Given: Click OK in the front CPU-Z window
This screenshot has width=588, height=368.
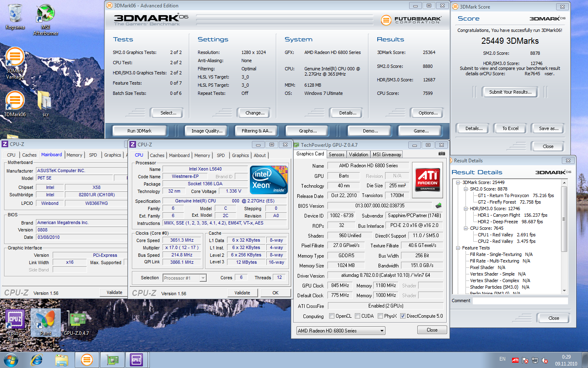Looking at the screenshot, I should [x=276, y=293].
